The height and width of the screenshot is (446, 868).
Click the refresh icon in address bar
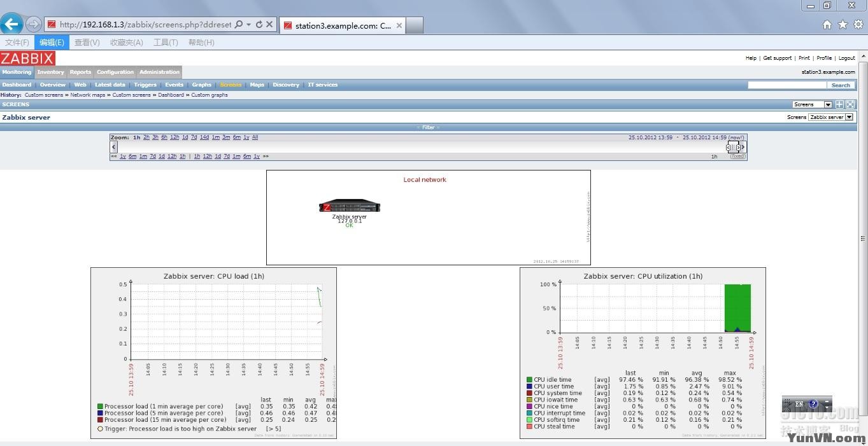[259, 25]
